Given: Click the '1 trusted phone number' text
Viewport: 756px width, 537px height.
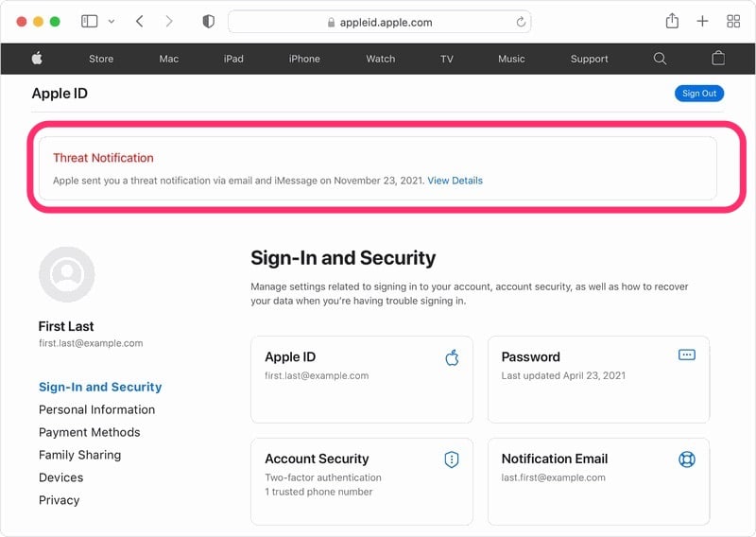Looking at the screenshot, I should [318, 492].
